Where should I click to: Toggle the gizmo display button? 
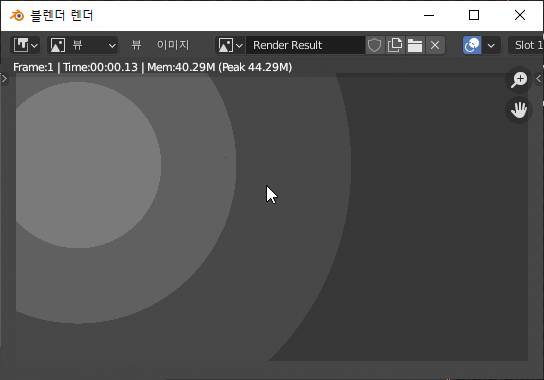[x=472, y=45]
